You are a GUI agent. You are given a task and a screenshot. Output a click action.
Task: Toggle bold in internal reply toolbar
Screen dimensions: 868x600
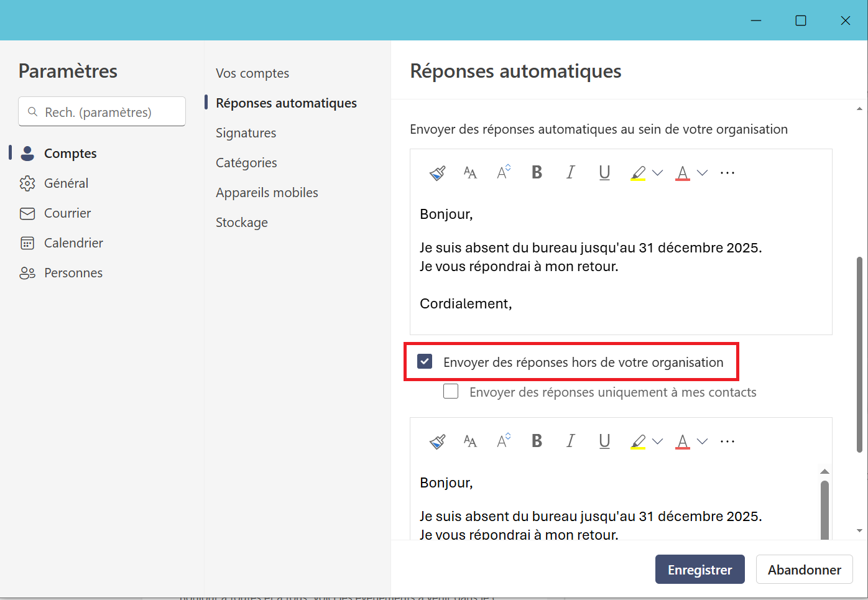tap(537, 172)
